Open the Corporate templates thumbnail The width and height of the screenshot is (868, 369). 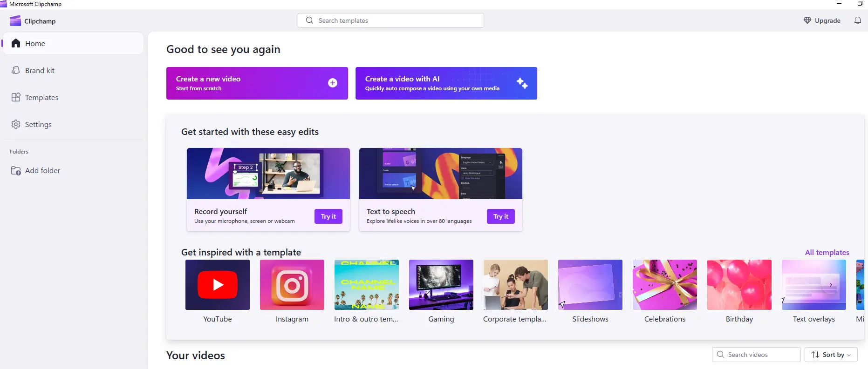[516, 285]
